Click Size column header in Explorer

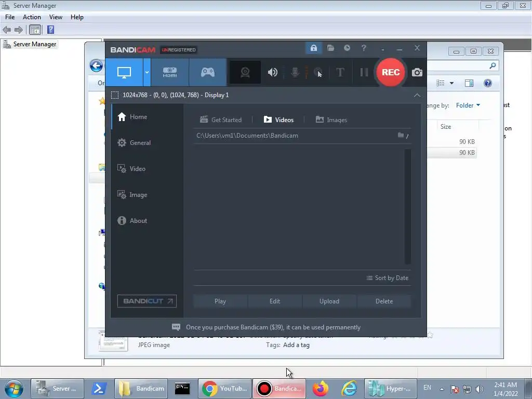click(445, 127)
